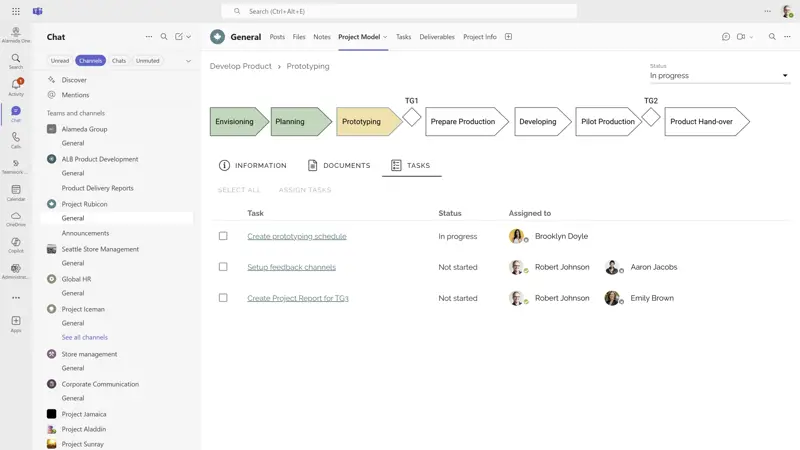Viewport: 800px width, 450px height.
Task: Open Setup feedback channels task link
Action: (x=291, y=267)
